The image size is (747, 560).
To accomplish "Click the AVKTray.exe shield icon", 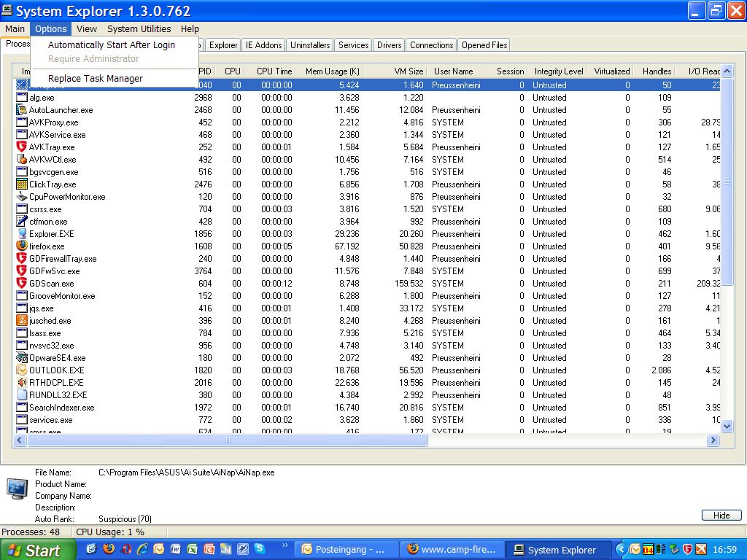I will pyautogui.click(x=22, y=147).
